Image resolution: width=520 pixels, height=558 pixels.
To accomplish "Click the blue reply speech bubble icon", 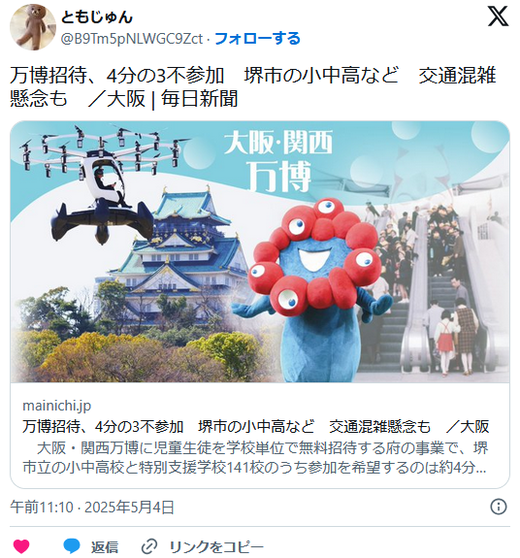I will tap(72, 546).
